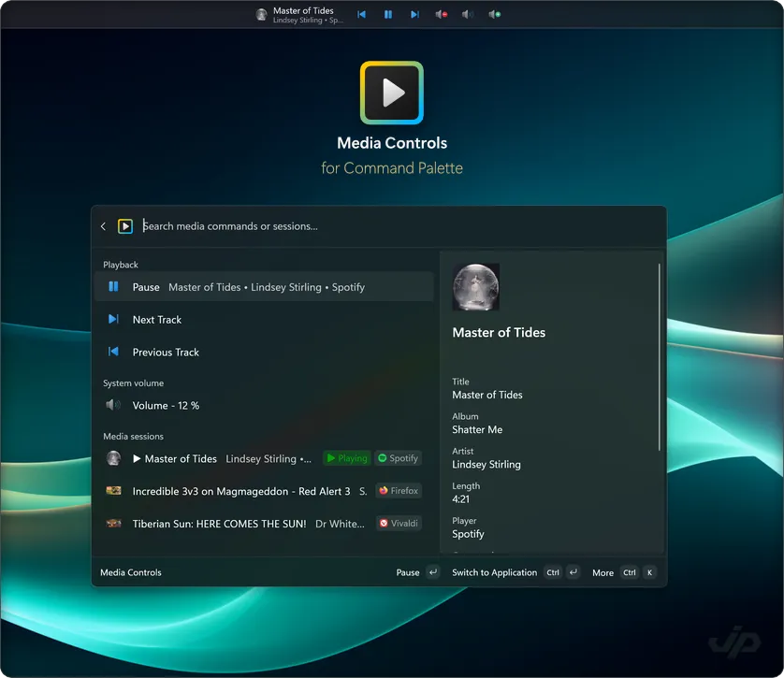This screenshot has height=678, width=784.
Task: Go back using the palette's left chevron
Action: point(104,226)
